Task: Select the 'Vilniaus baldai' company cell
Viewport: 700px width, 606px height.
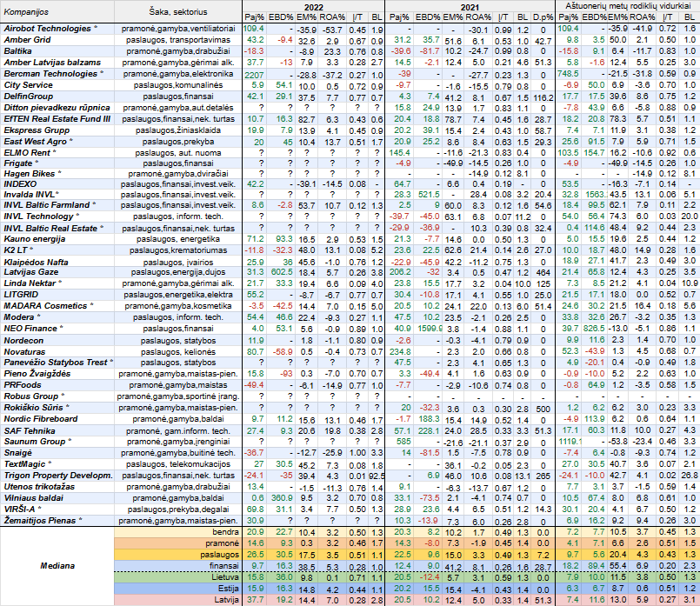Action: click(x=57, y=498)
